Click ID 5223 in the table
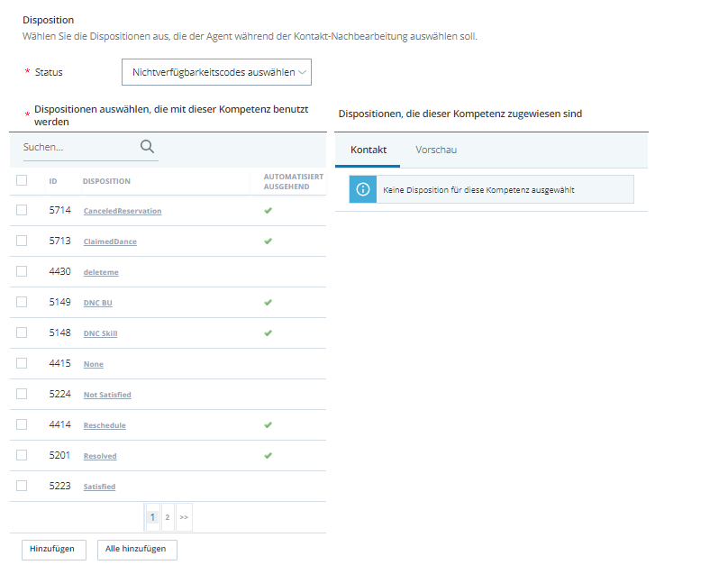The width and height of the screenshot is (728, 583). (x=59, y=486)
